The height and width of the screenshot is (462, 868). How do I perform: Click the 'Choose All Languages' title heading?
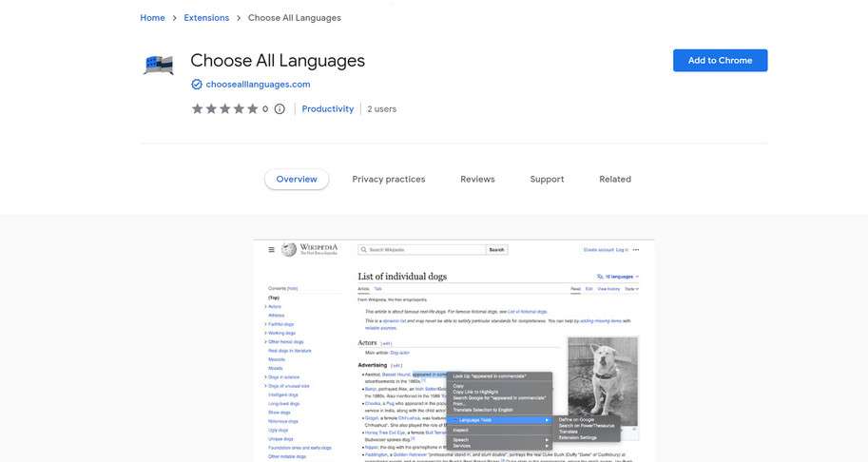278,60
